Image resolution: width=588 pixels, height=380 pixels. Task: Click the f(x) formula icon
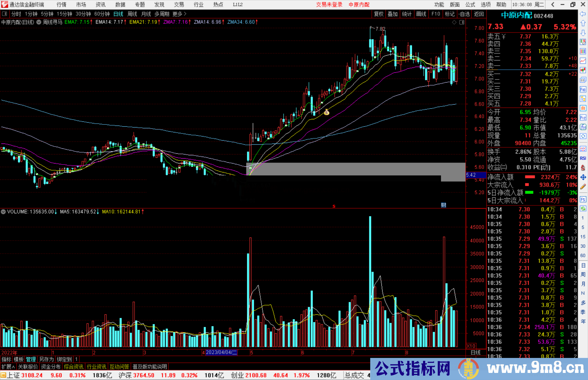[583, 127]
